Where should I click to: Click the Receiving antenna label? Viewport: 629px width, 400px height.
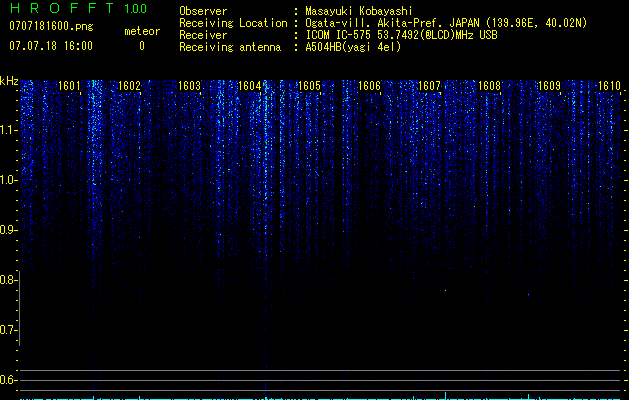pyautogui.click(x=230, y=47)
